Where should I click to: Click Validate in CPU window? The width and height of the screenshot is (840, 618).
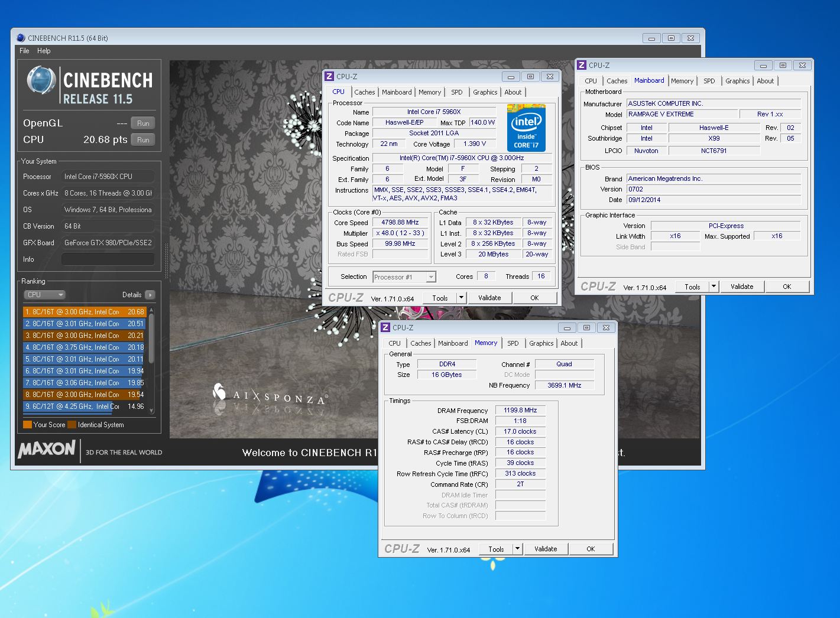(x=489, y=298)
